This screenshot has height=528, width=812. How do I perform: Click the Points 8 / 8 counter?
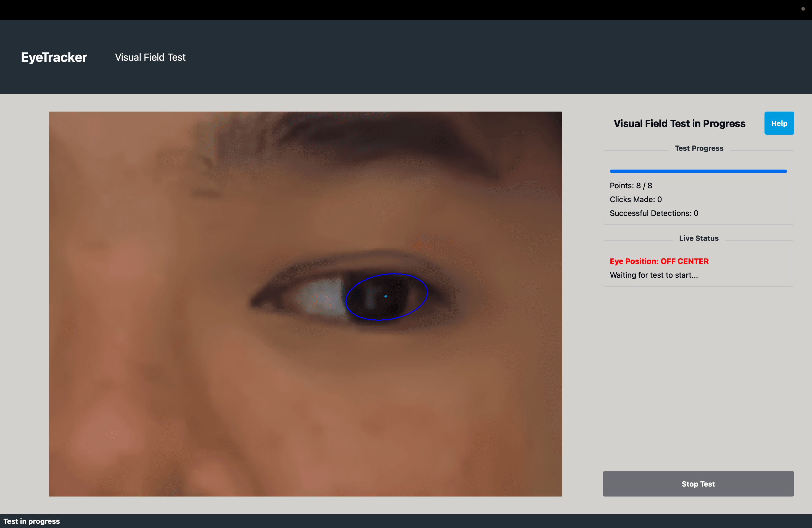tap(631, 186)
